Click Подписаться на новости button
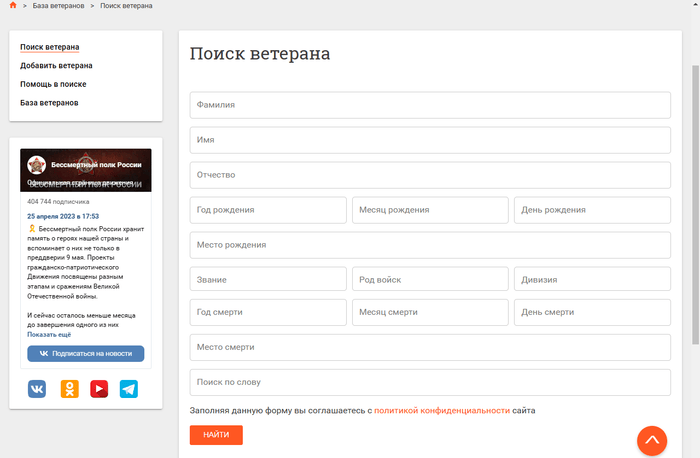Screen dimensions: 700x458 85,354
